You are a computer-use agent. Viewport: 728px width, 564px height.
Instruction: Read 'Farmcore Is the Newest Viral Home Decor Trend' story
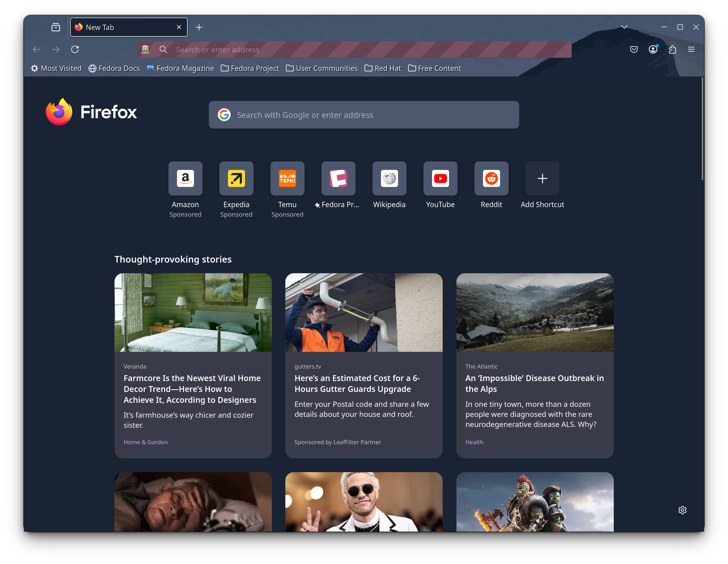[x=192, y=389]
